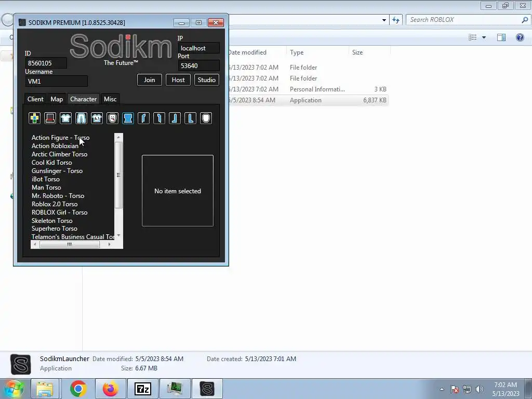Open the Heads category icon
The width and height of the screenshot is (532, 399).
point(206,118)
